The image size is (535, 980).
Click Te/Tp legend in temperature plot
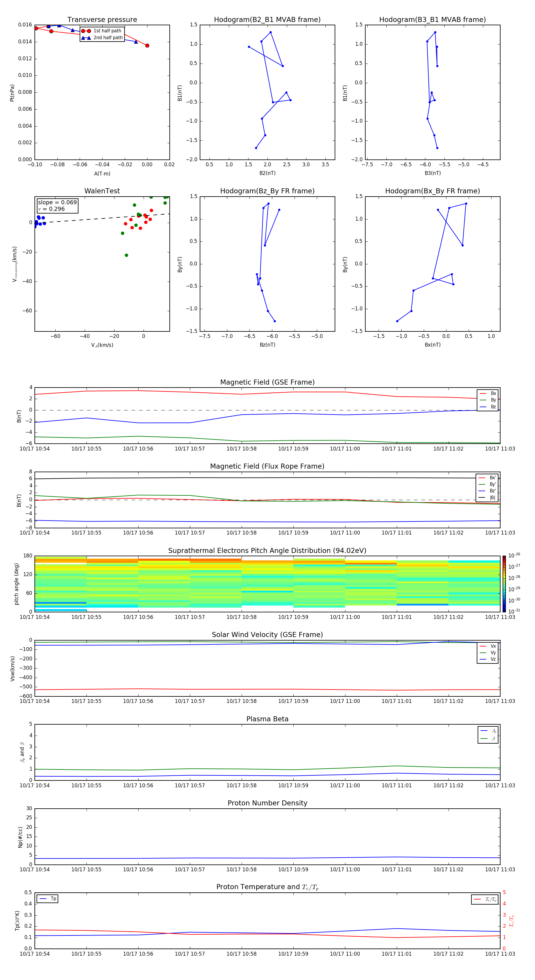485,900
